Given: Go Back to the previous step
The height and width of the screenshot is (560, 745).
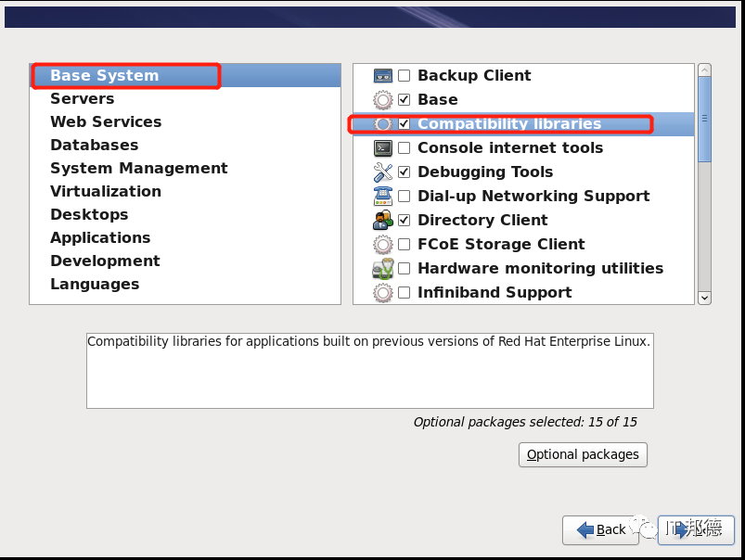Looking at the screenshot, I should [x=600, y=529].
